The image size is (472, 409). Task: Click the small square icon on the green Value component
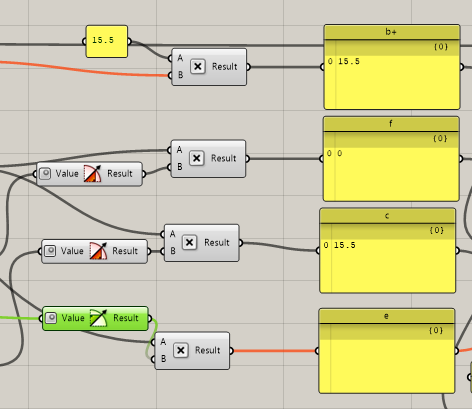(51, 318)
